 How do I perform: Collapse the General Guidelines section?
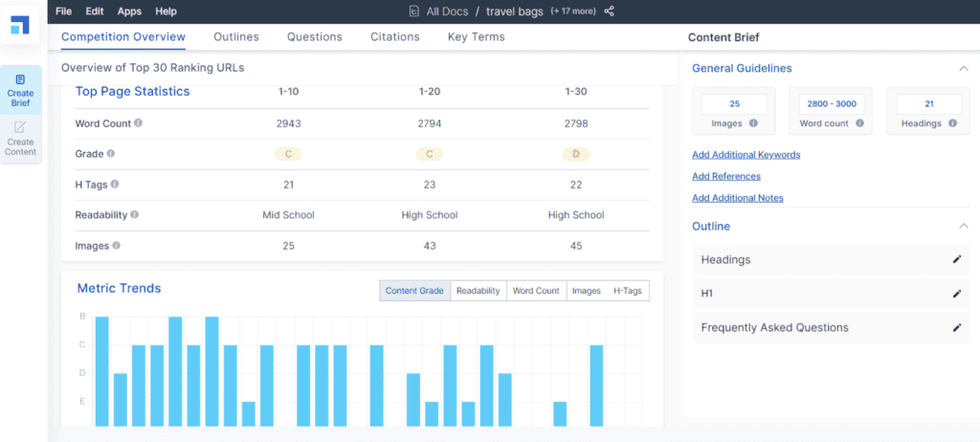(x=962, y=69)
